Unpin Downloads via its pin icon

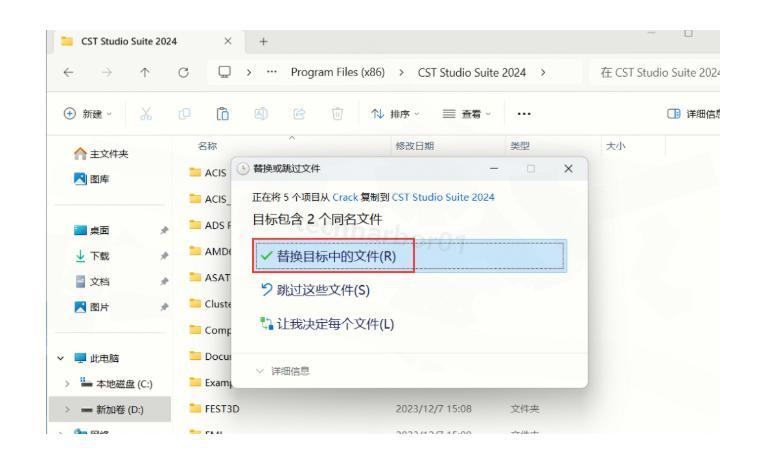[x=164, y=256]
